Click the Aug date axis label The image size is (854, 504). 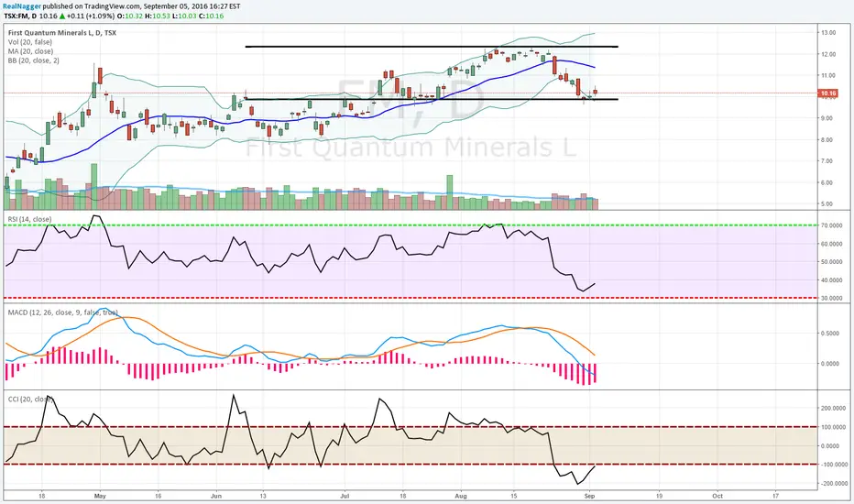tap(461, 496)
